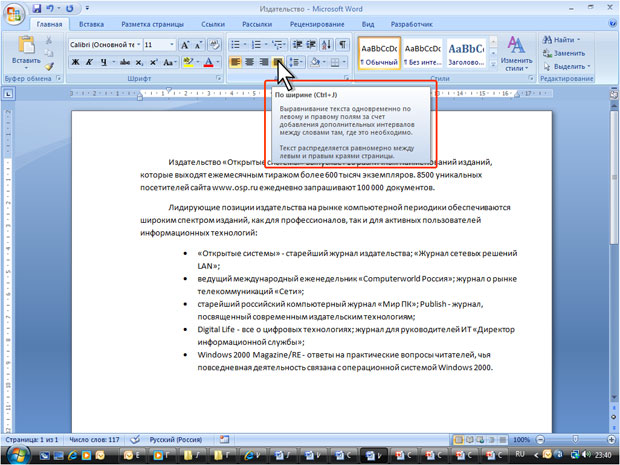This screenshot has width=620, height=465.
Task: Activate the Format Painter brush
Action: (x=49, y=66)
